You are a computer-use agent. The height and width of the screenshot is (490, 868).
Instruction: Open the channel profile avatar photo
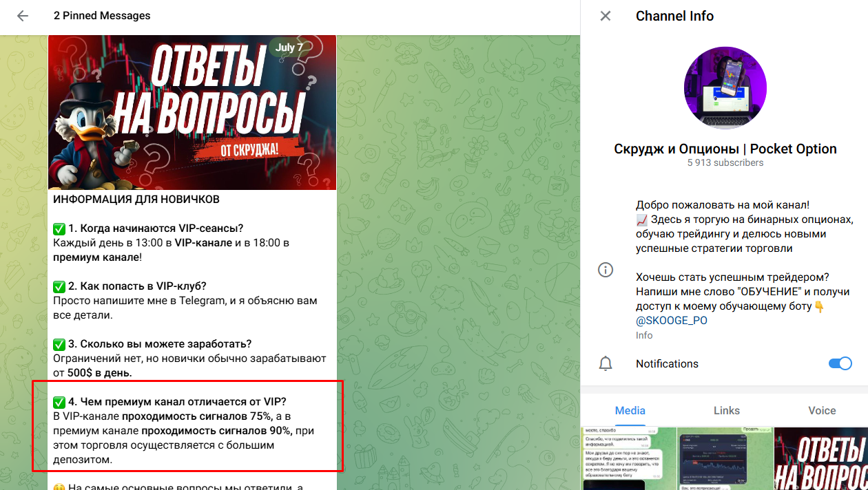pos(725,88)
